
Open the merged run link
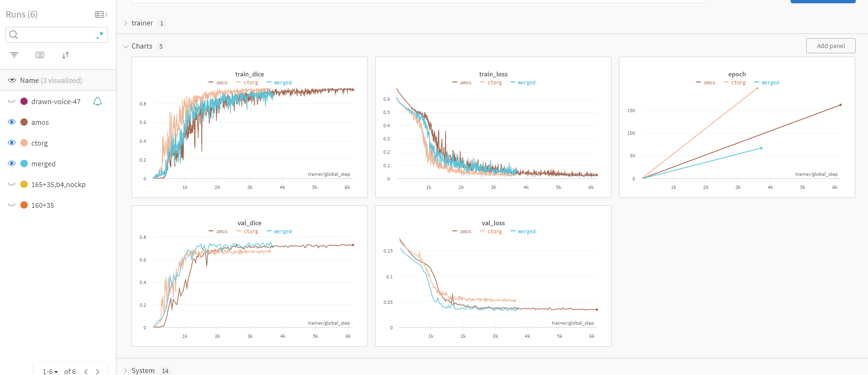[x=43, y=164]
